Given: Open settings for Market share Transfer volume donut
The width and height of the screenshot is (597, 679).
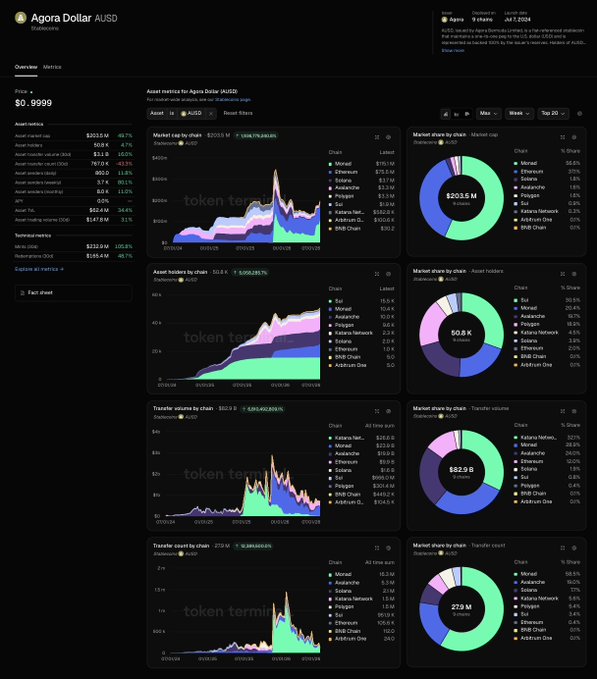Looking at the screenshot, I should [x=574, y=411].
